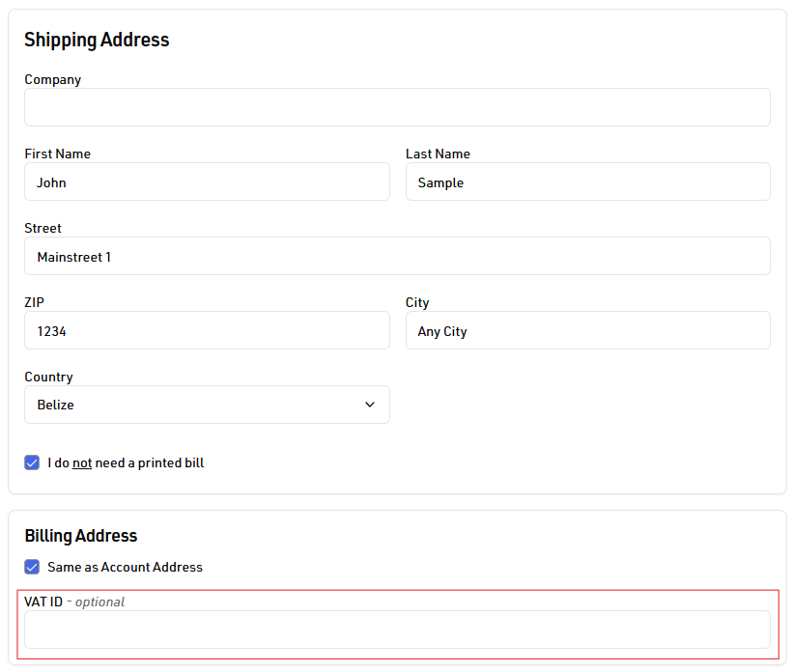This screenshot has width=793, height=672.
Task: Click the Street label text
Action: click(x=43, y=228)
